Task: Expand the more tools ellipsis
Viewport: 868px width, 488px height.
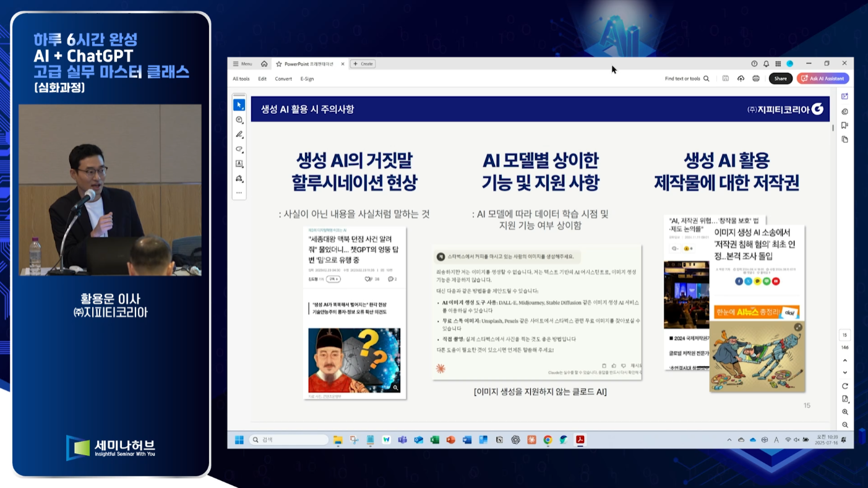Action: coord(239,193)
